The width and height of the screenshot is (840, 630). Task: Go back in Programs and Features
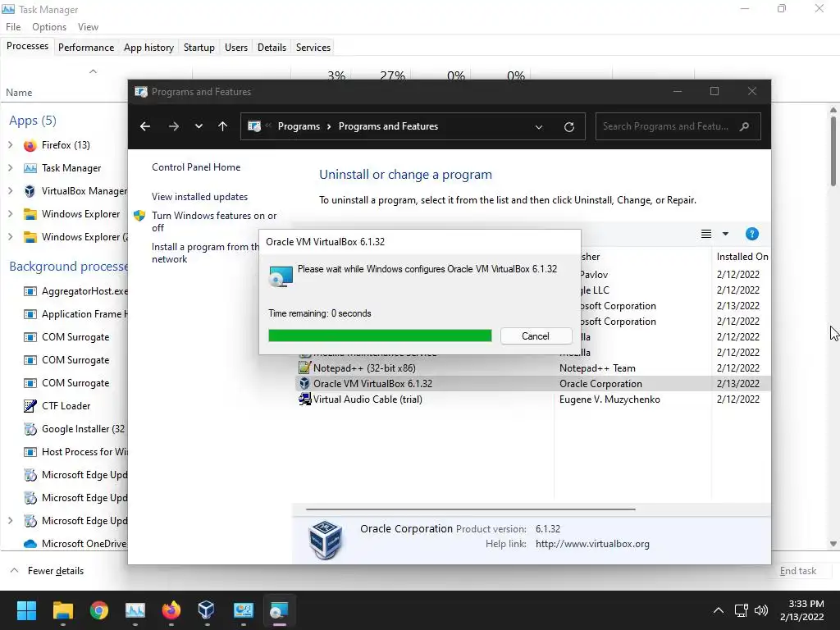point(144,126)
